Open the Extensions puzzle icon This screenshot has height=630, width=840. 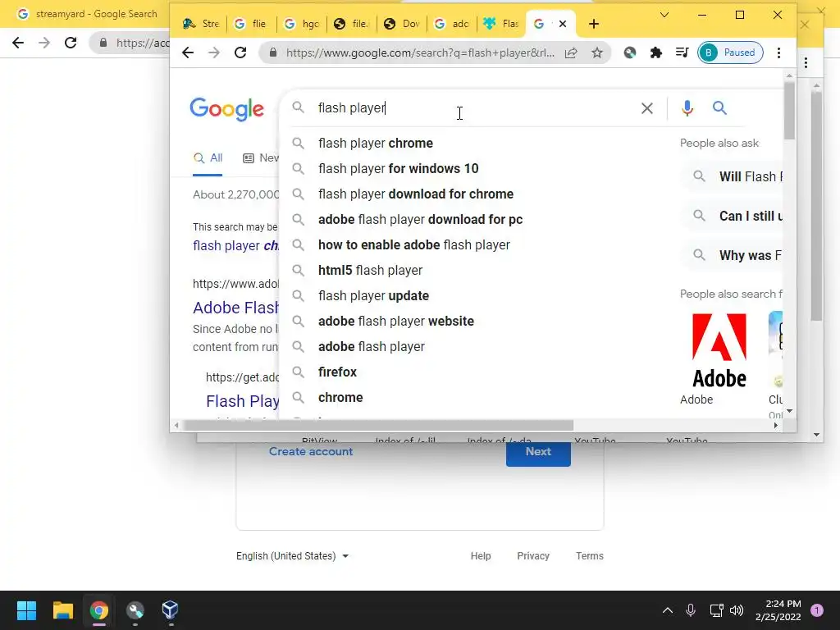(655, 52)
